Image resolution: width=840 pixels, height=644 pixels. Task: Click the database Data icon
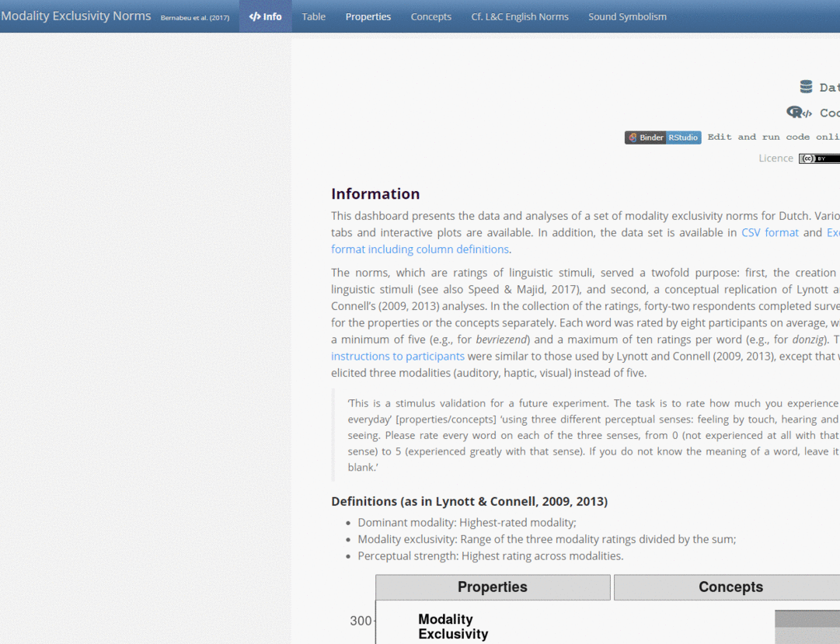click(806, 87)
